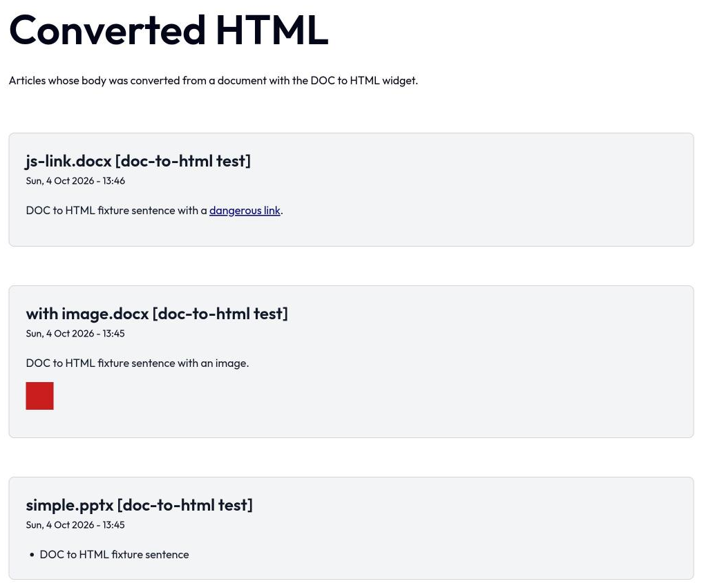Click 'DOC to HTML fixture sentence with an image.'

click(137, 363)
